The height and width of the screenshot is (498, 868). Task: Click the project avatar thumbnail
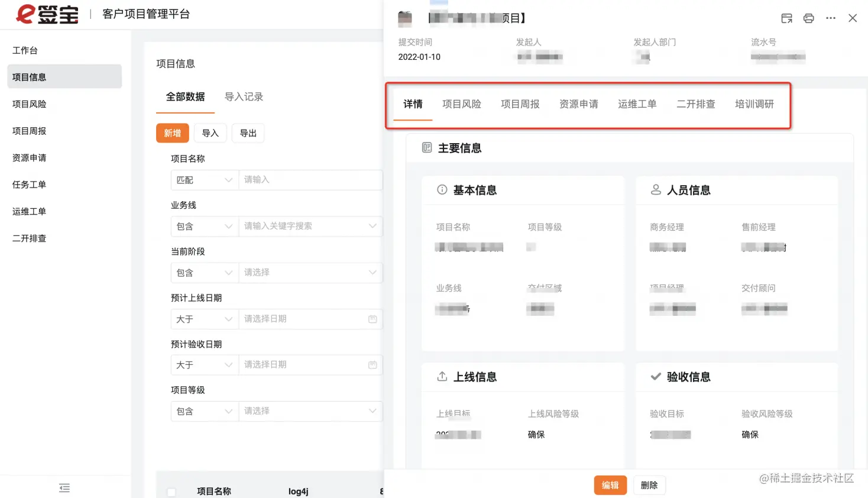click(405, 19)
